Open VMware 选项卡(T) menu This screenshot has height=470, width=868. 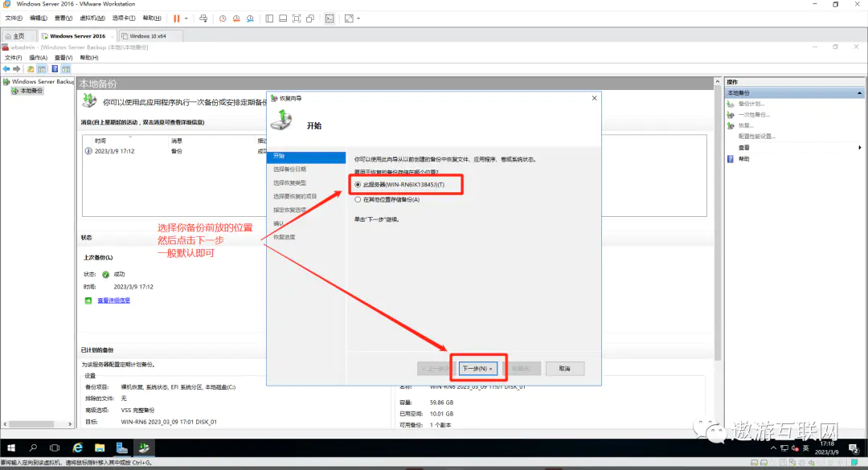tap(124, 18)
